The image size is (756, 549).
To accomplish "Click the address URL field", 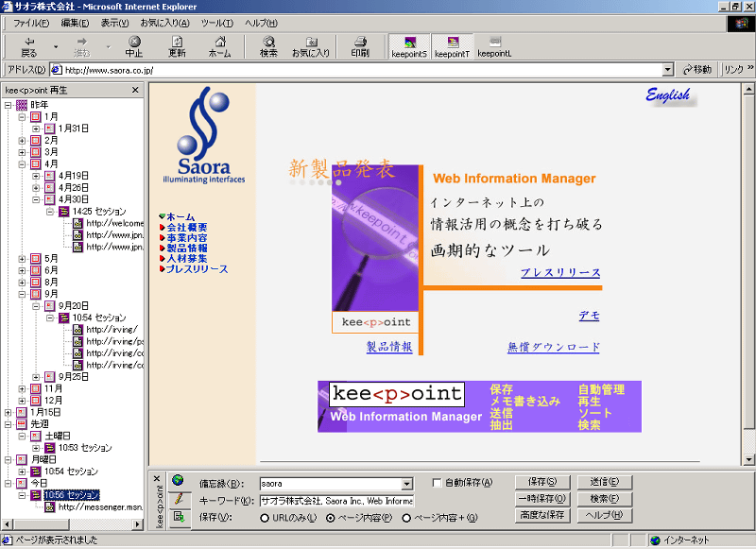I will tap(357, 70).
